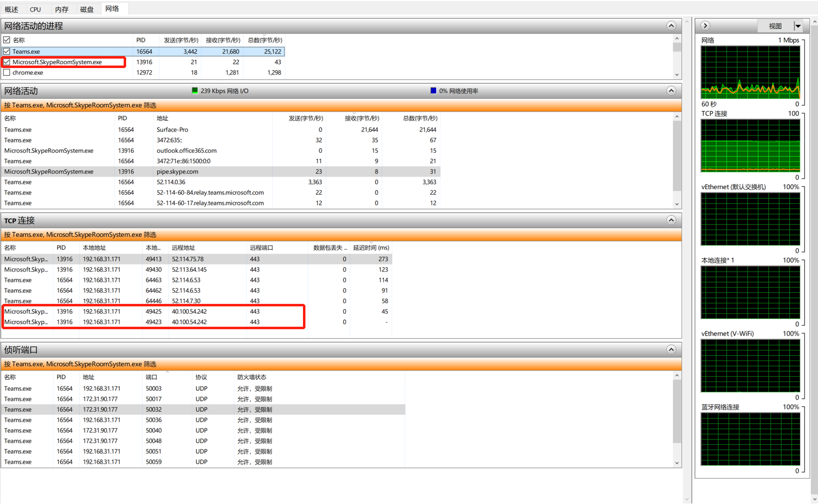Sort processes by 发送(字节/秒) header
The height and width of the screenshot is (504, 818).
(x=181, y=40)
